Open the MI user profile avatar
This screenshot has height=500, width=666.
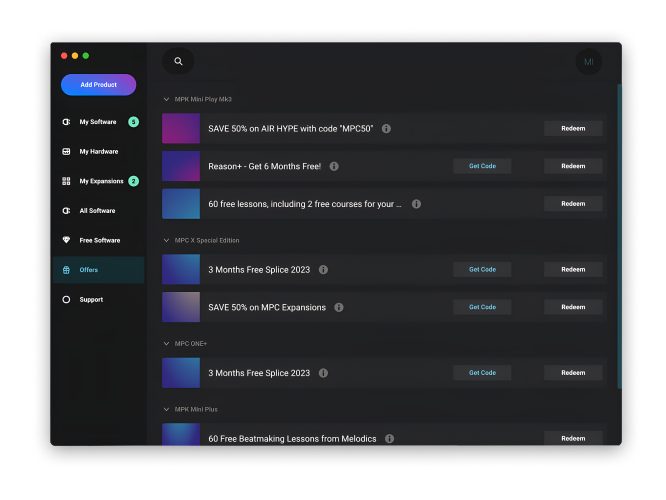588,62
